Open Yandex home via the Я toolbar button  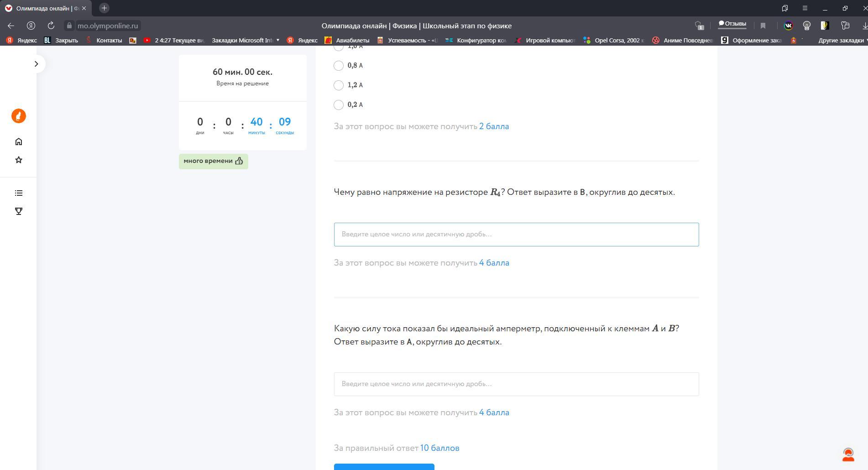(x=31, y=26)
